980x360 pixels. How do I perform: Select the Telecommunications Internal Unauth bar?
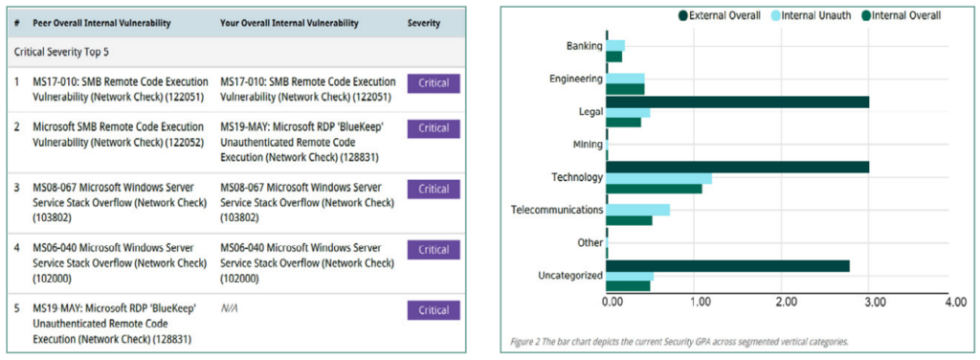638,210
